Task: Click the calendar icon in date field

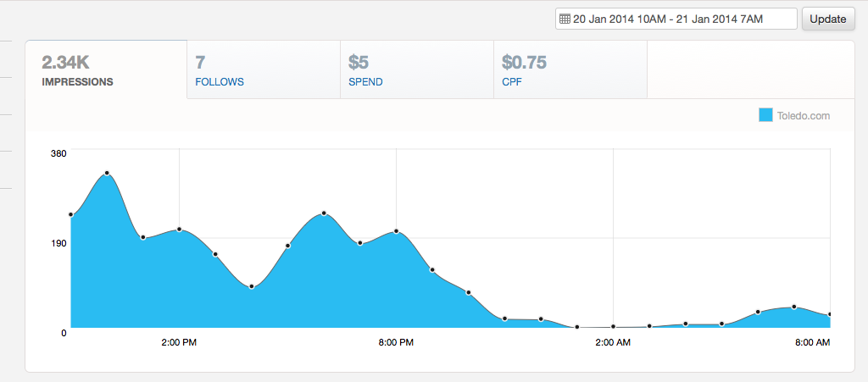Action: click(565, 19)
